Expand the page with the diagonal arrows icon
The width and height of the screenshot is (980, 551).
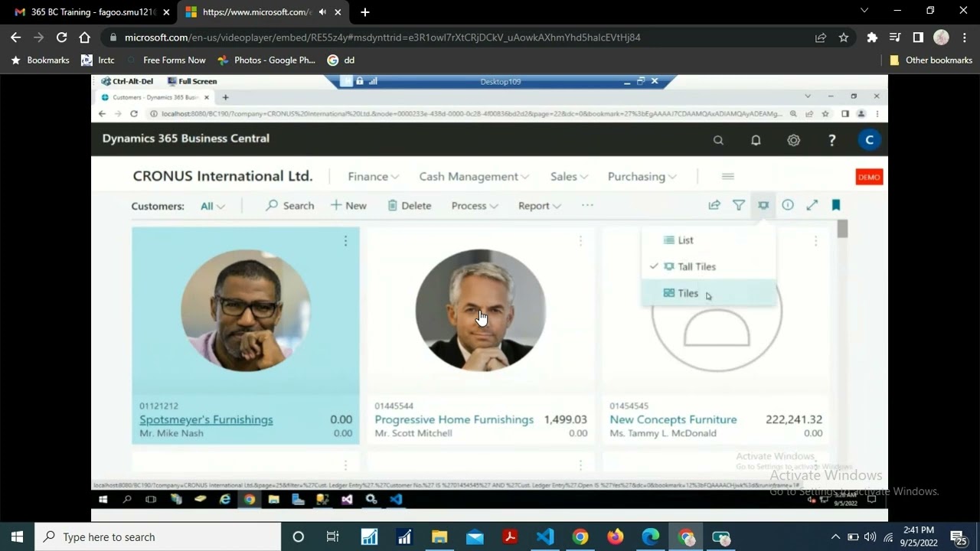coord(812,205)
